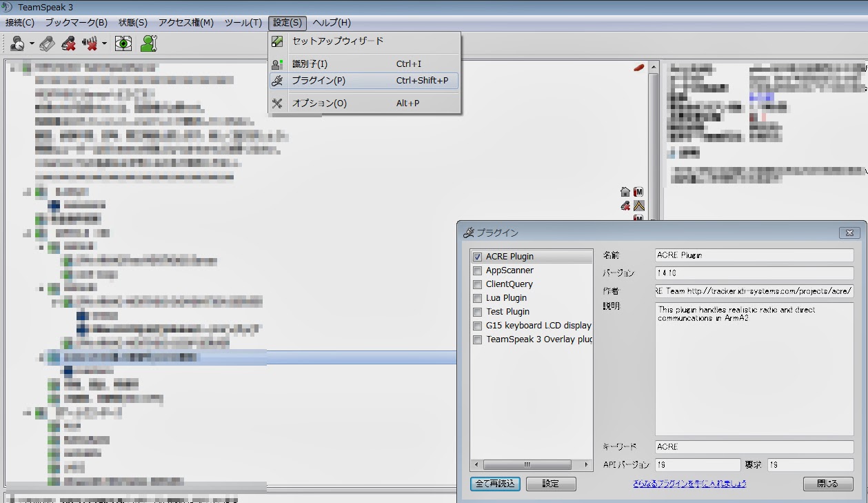Open the アクセス権(M) menu
Viewport: 868px width, 503px height.
186,23
